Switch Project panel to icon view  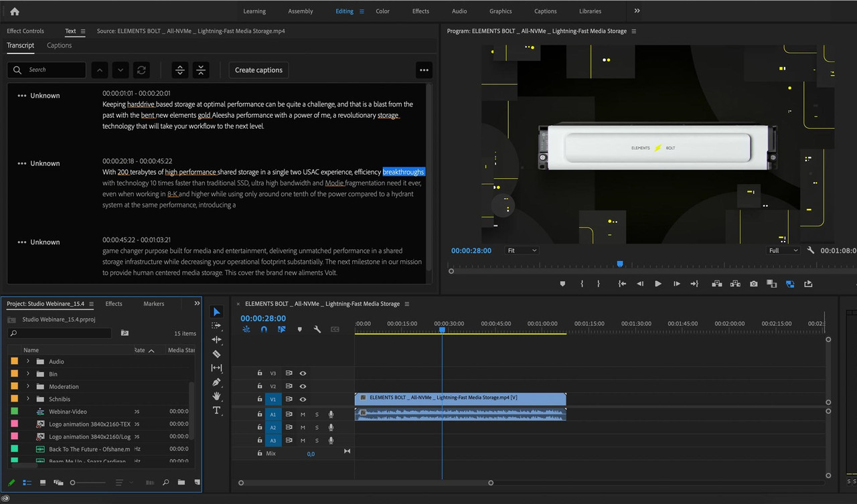[x=43, y=483]
